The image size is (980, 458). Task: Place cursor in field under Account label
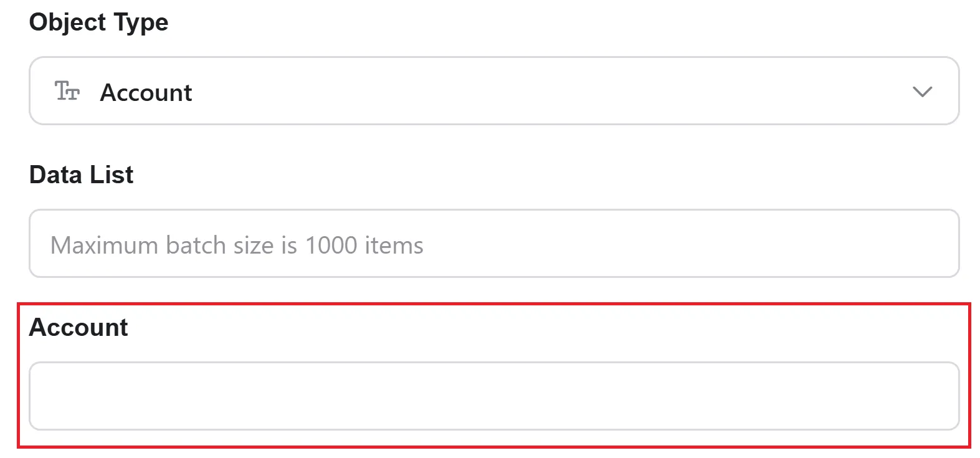494,396
